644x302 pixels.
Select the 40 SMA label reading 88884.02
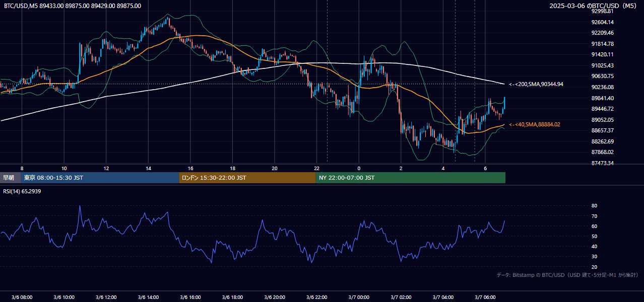click(535, 124)
